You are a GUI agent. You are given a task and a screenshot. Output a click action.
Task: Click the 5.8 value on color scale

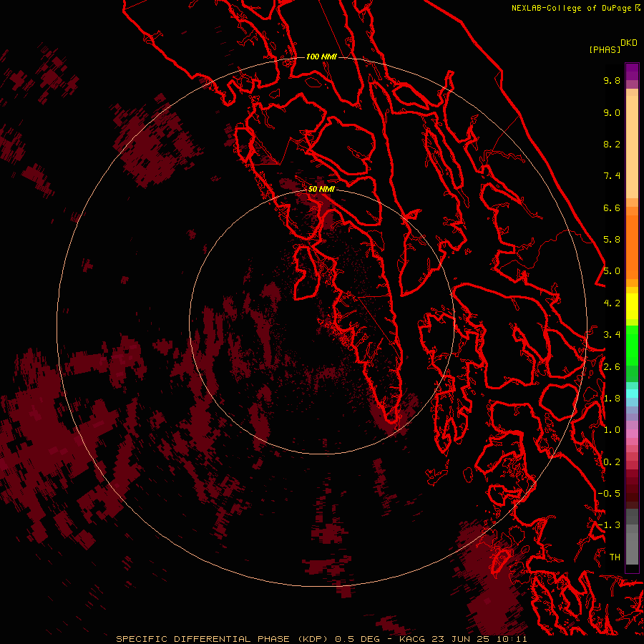612,240
